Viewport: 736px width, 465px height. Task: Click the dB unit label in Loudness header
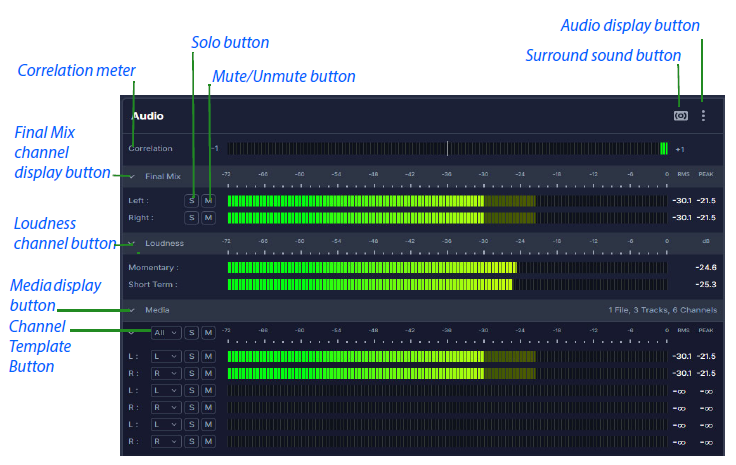tap(705, 241)
